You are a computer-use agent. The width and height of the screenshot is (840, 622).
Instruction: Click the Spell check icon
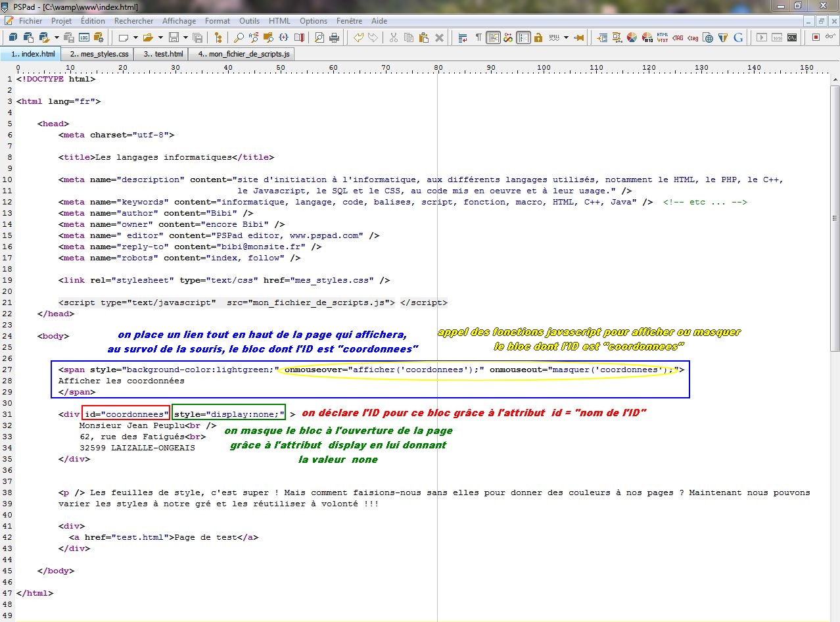click(554, 37)
